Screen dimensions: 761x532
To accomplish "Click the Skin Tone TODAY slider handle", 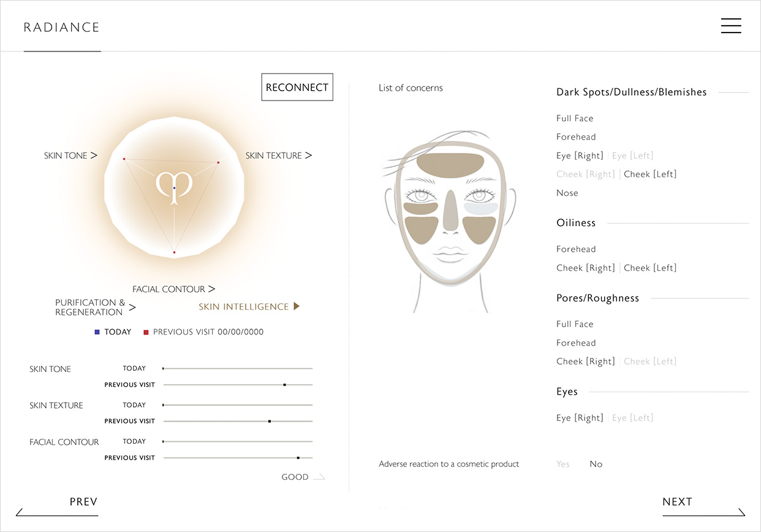I will click(x=163, y=369).
